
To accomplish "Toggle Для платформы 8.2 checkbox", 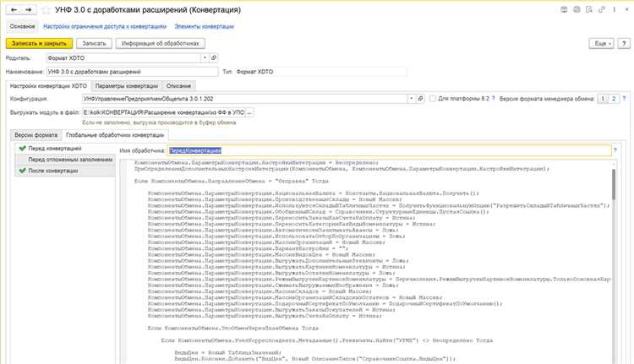I will pos(433,99).
